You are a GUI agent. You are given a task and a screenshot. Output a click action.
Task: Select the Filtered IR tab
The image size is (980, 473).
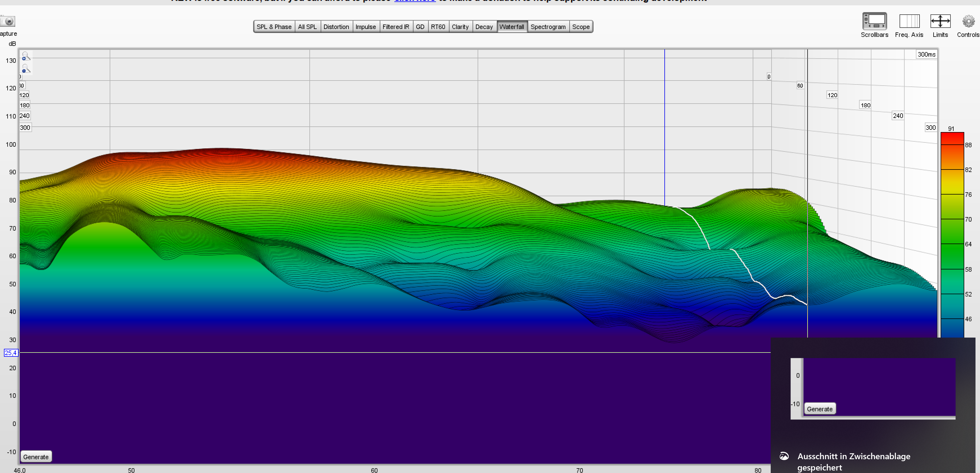[396, 27]
